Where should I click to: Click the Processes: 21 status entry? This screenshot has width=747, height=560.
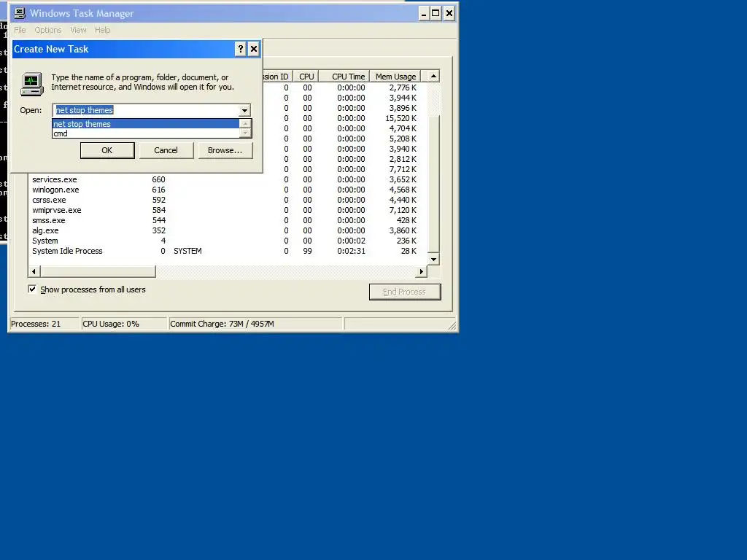(x=44, y=324)
